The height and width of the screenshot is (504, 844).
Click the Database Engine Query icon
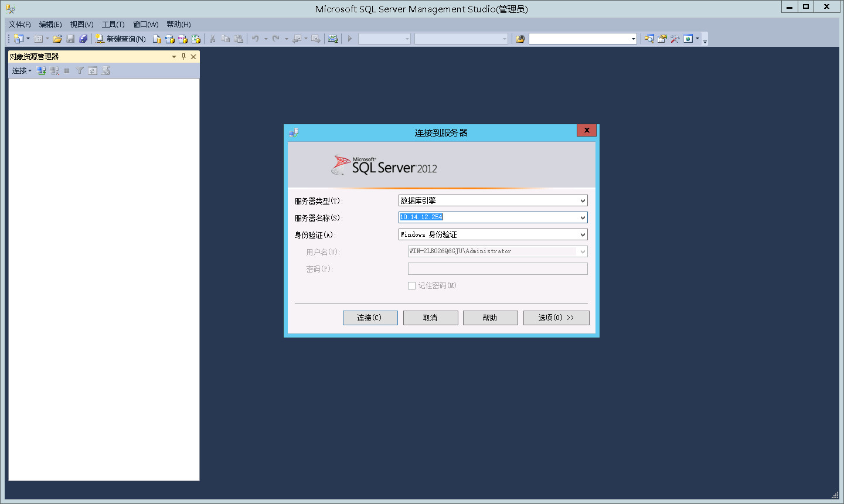(x=156, y=39)
